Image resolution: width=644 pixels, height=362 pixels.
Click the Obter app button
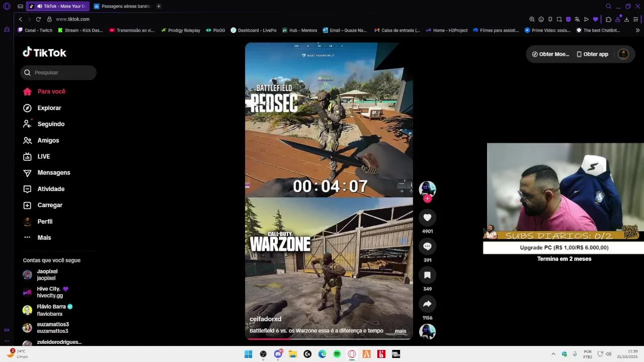[x=592, y=54]
